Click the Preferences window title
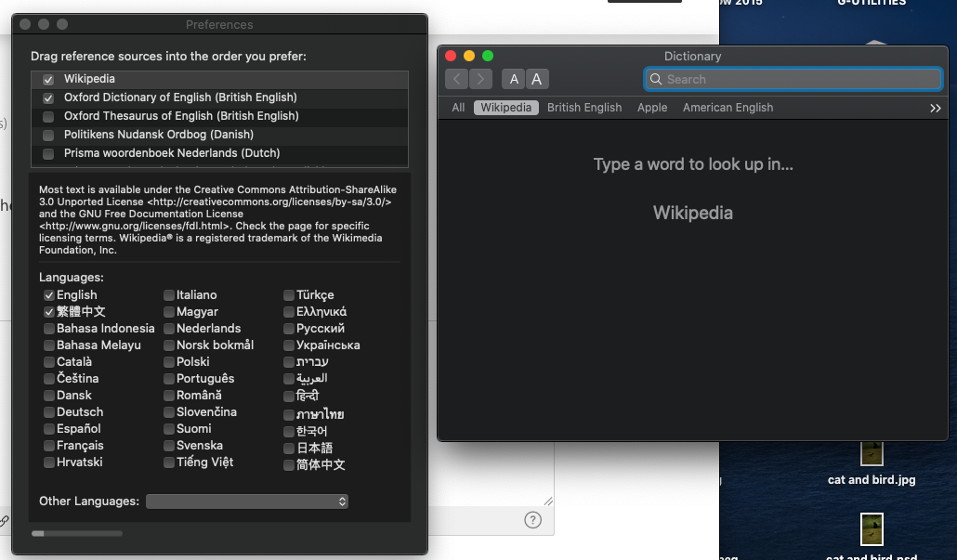This screenshot has height=560, width=957. pos(219,24)
